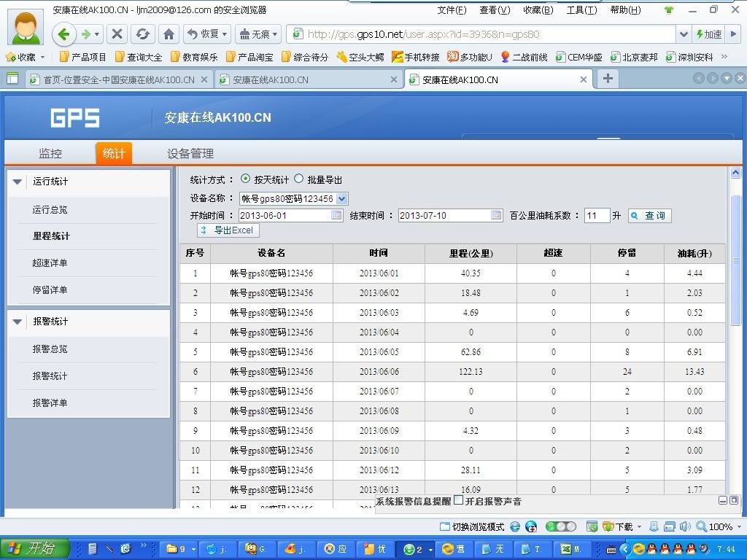The image size is (747, 560).
Task: Switch to the 监控 tab
Action: point(50,153)
